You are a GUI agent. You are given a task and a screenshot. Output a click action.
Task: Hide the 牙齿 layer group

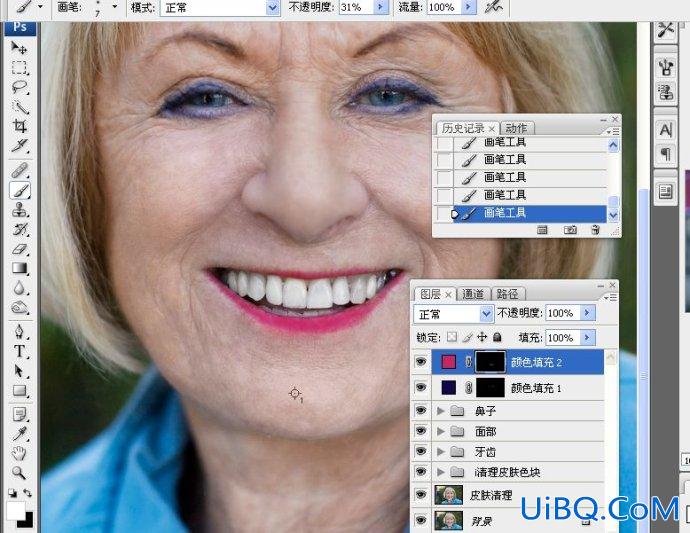(x=421, y=451)
